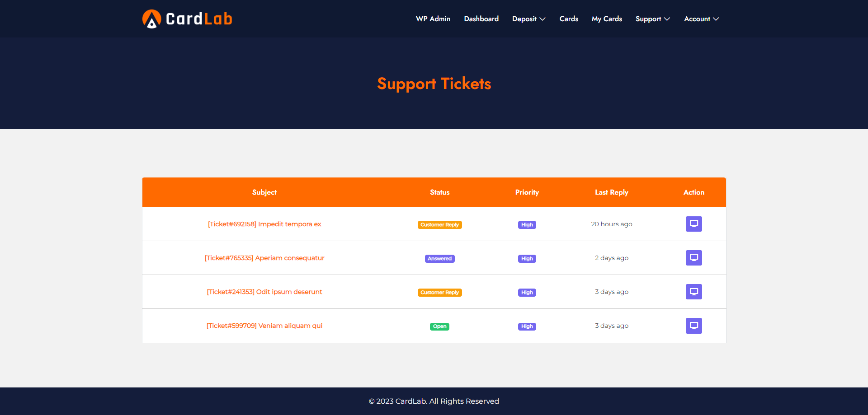The height and width of the screenshot is (415, 868).
Task: Expand the Deposit dropdown menu
Action: pyautogui.click(x=528, y=19)
